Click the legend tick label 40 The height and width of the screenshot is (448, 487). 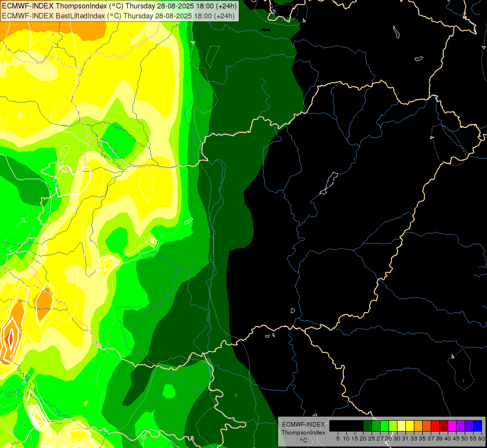click(448, 439)
